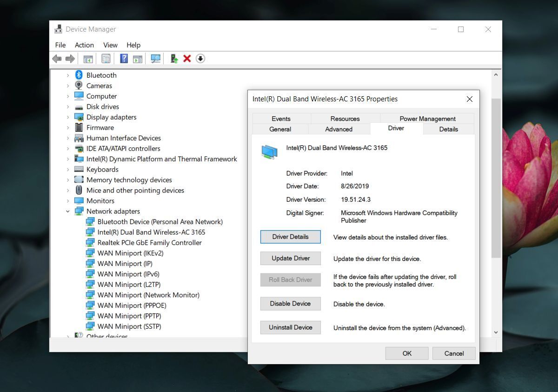Click the Update device driver toolbar icon

coord(174,59)
